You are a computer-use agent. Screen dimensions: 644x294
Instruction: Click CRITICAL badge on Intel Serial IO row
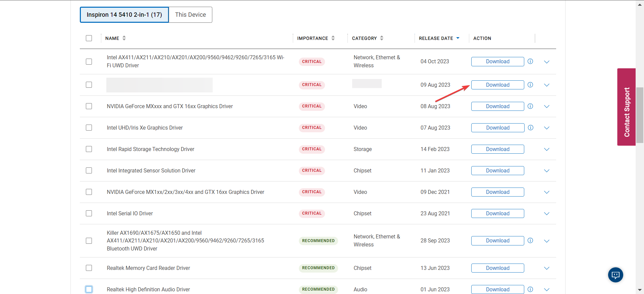point(312,213)
